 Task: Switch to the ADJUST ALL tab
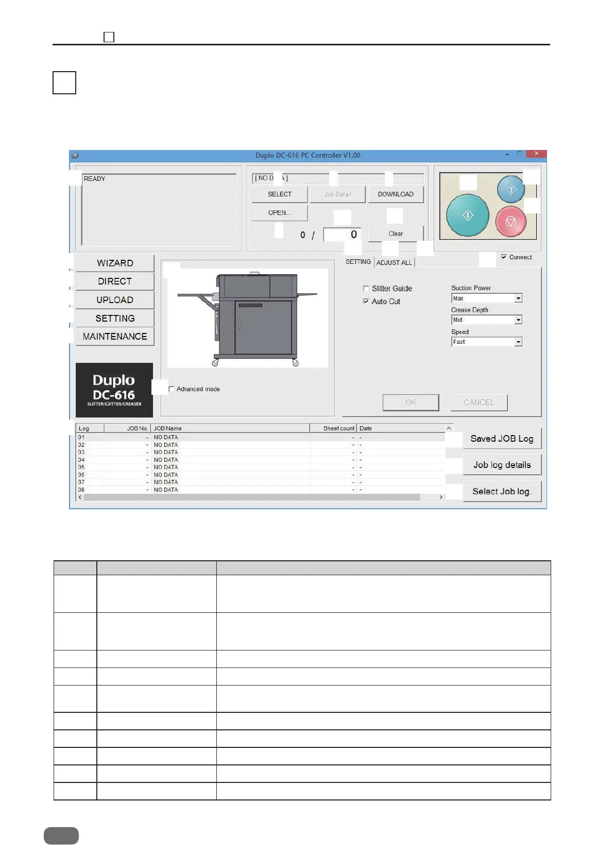click(394, 262)
